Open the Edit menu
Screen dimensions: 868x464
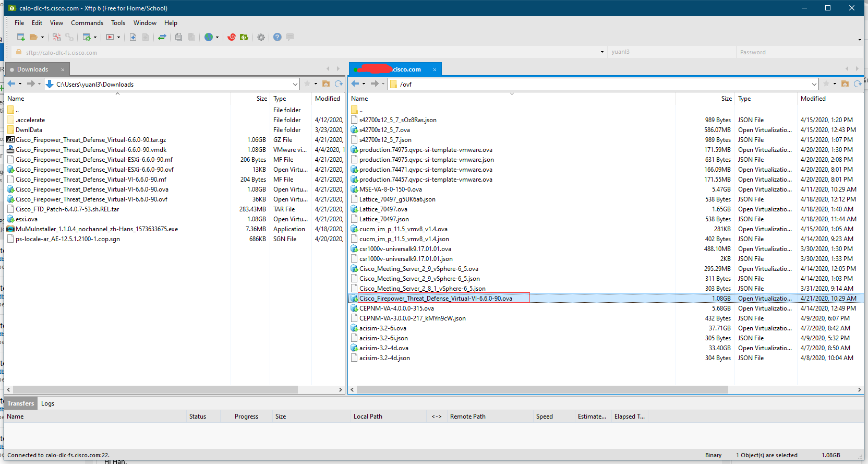[x=37, y=23]
